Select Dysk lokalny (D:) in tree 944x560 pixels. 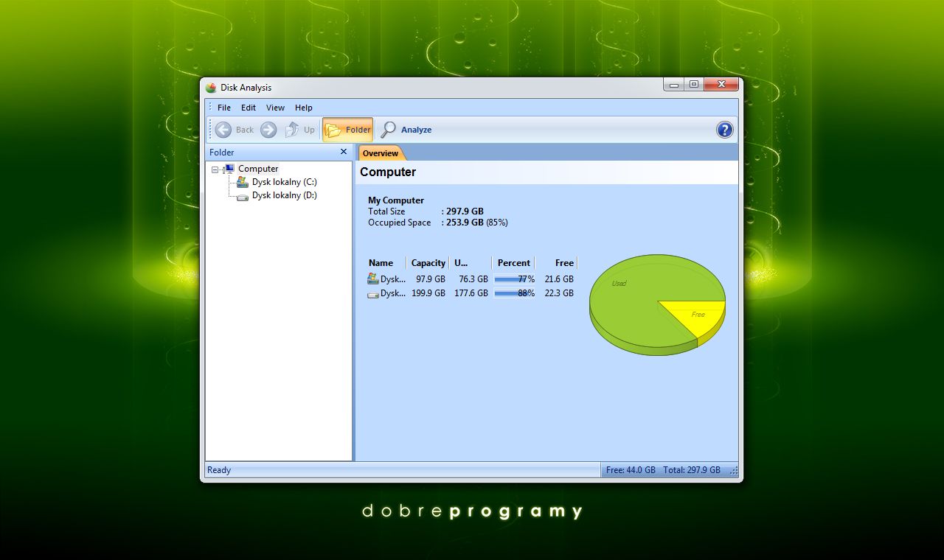point(284,195)
